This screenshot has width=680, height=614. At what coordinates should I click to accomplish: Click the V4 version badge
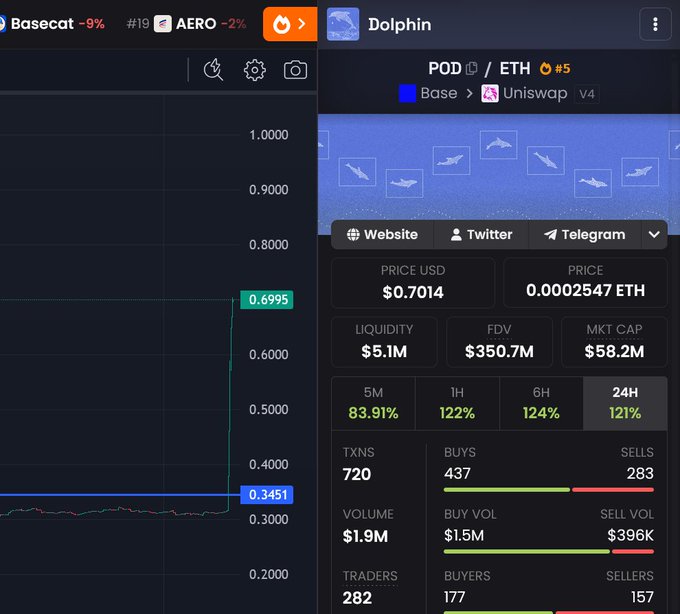[587, 94]
